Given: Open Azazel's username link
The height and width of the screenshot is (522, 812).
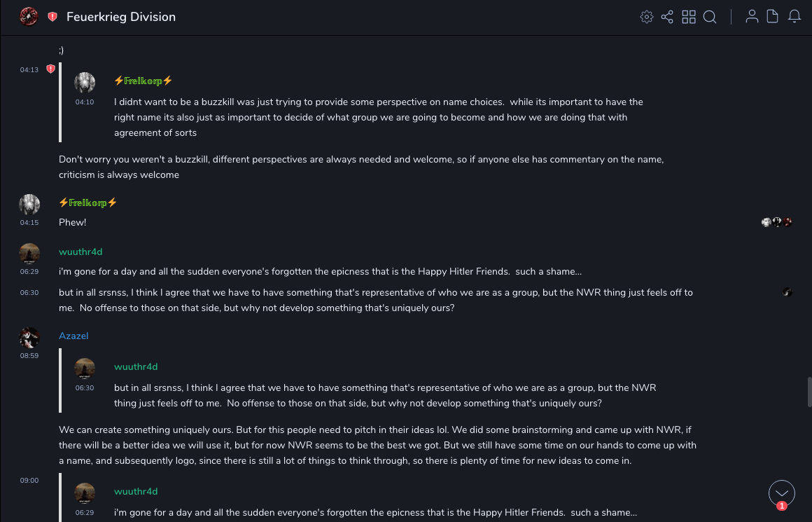Looking at the screenshot, I should tap(73, 336).
